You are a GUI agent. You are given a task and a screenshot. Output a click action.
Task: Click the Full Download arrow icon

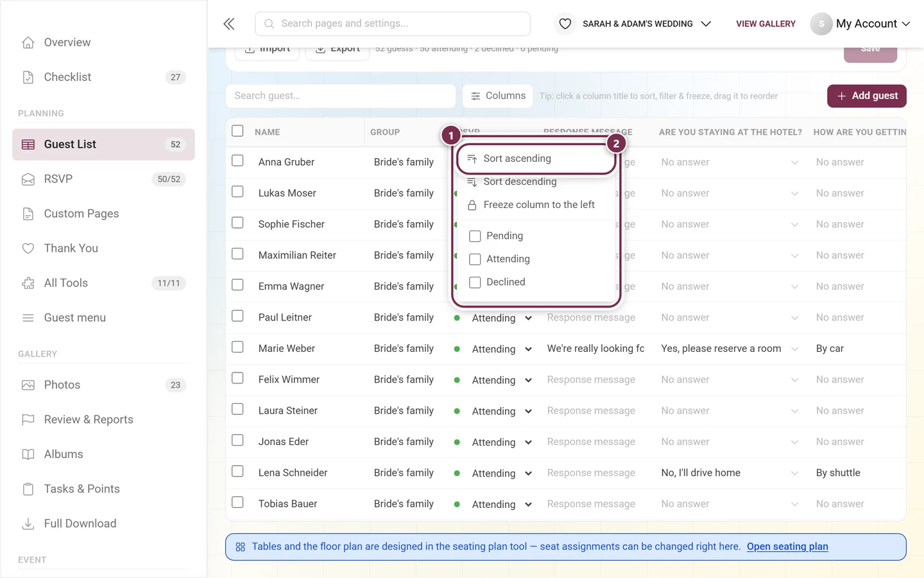(x=28, y=524)
